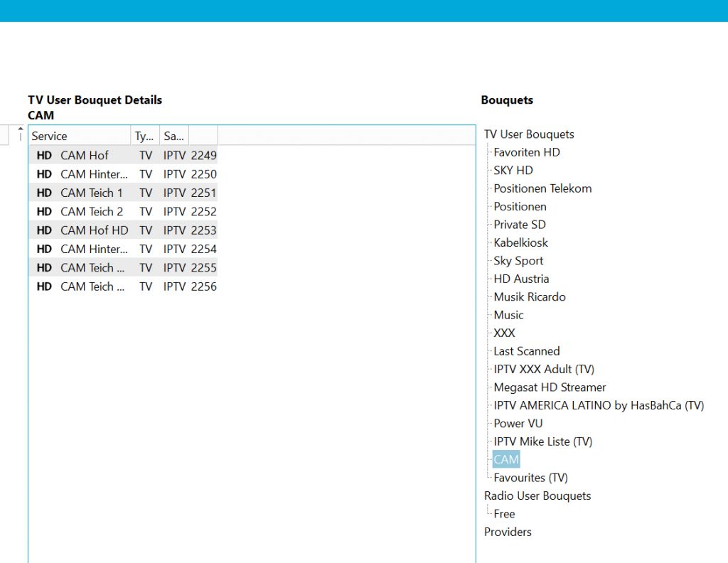Select the XXX bouquet
The height and width of the screenshot is (563, 728).
point(504,333)
